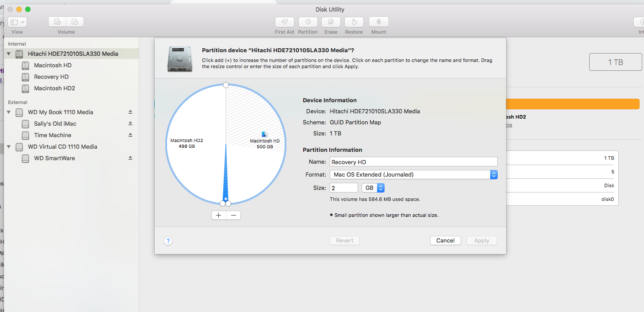This screenshot has width=644, height=312.
Task: Select Hitachi HDE721010SLA330 Media in sidebar
Action: click(x=73, y=54)
